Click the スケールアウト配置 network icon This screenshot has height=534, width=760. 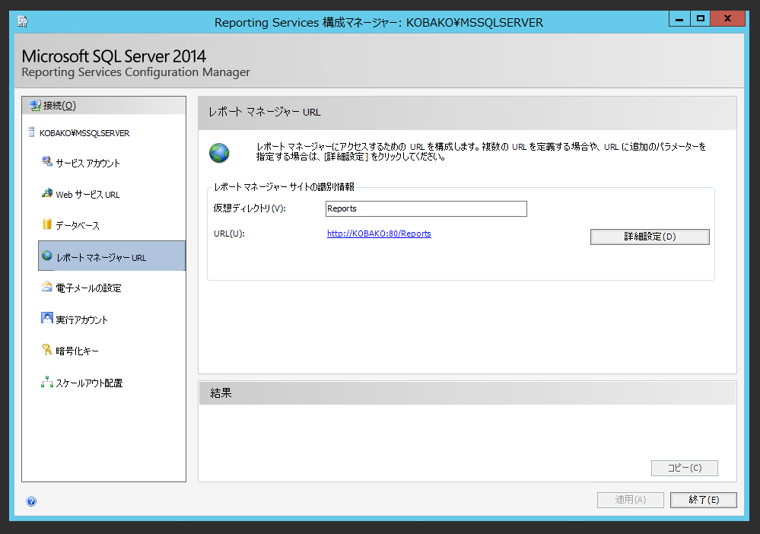[x=47, y=382]
